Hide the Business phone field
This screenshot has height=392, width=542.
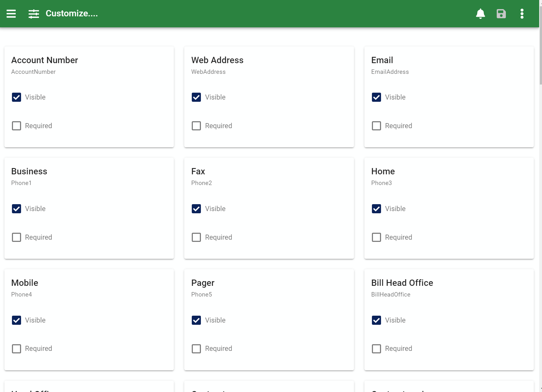pyautogui.click(x=16, y=209)
